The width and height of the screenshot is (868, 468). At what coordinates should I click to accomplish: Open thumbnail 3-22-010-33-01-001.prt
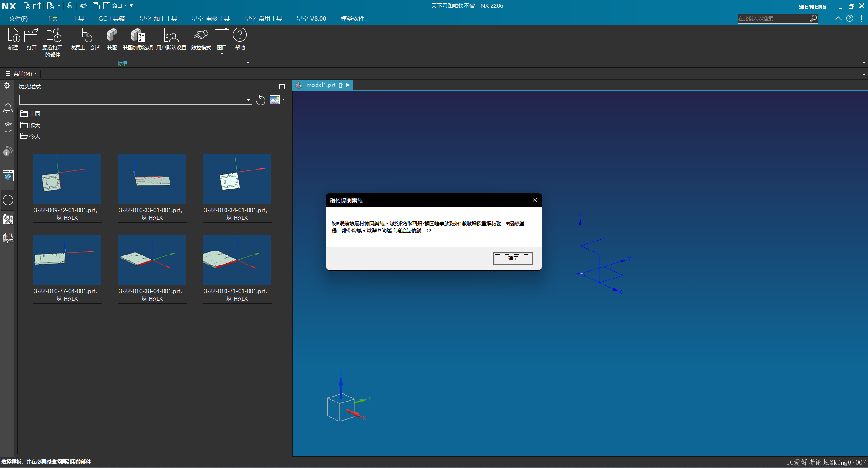pos(152,183)
